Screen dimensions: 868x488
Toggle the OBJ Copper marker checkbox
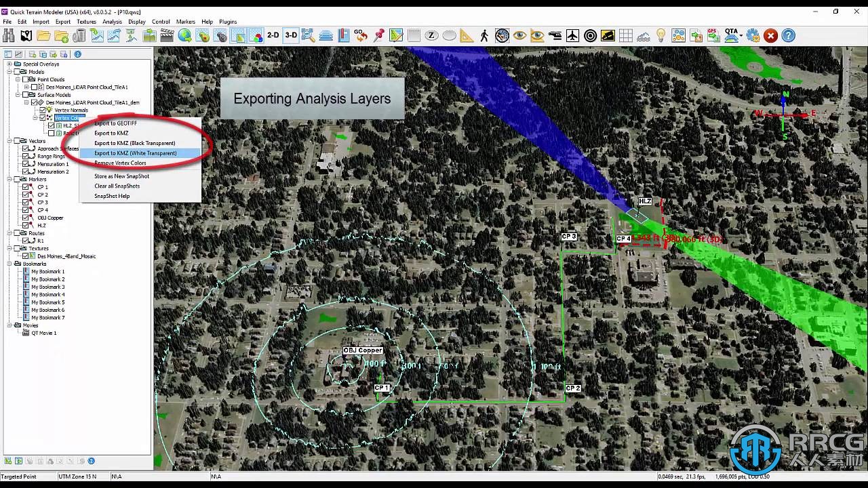[x=26, y=218]
